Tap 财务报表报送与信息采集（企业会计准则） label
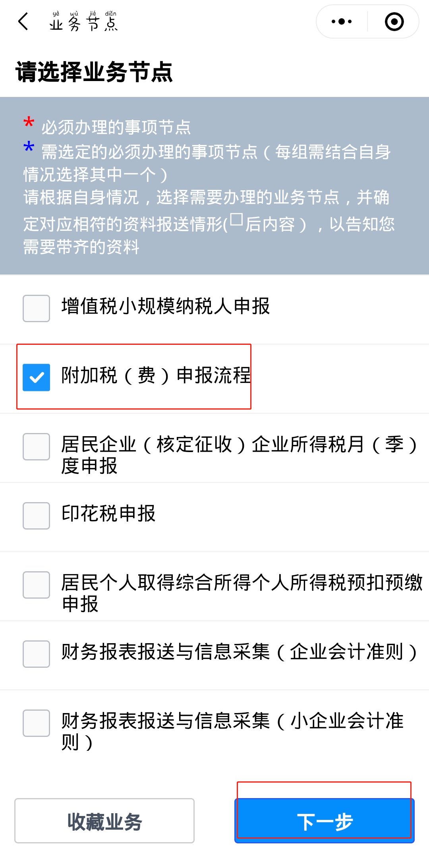Image resolution: width=429 pixels, height=868 pixels. pyautogui.click(x=240, y=652)
